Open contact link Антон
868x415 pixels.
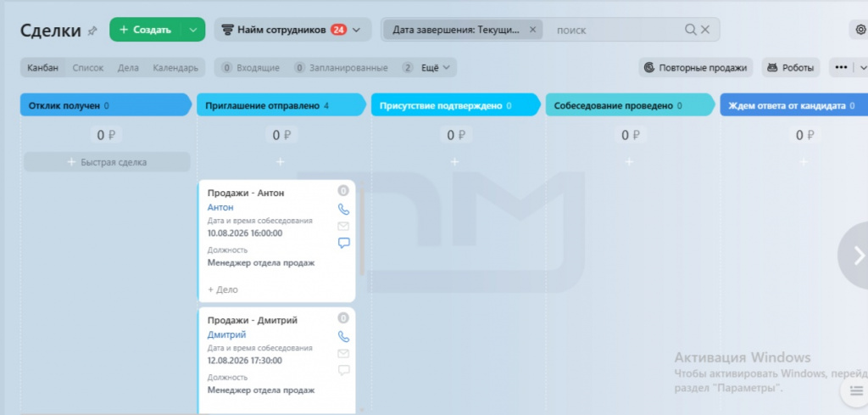[x=220, y=207]
